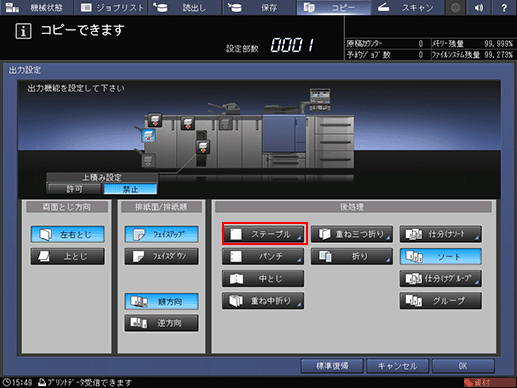Open the 重ね三つ折り tri-fold settings
Screen dimensions: 517x388
352,234
